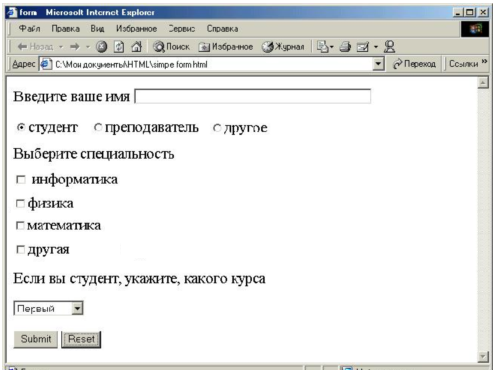Viewport: 496px width, 370px height.
Task: Open the Избранное menu in menu bar
Action: click(136, 29)
